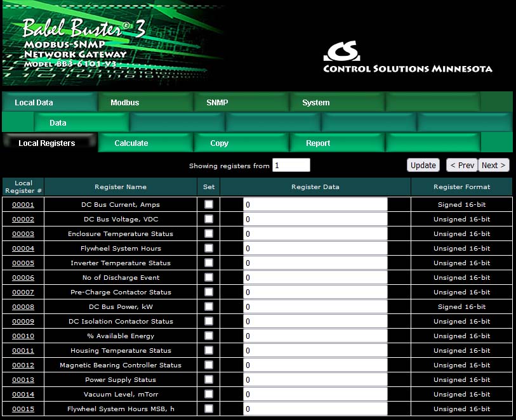Check the Set box for Power Supply Status
The width and height of the screenshot is (516, 420).
(x=209, y=379)
